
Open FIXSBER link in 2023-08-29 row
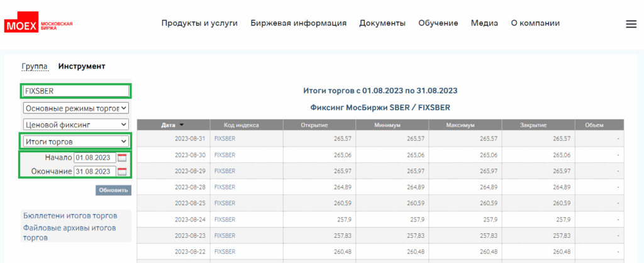click(225, 171)
